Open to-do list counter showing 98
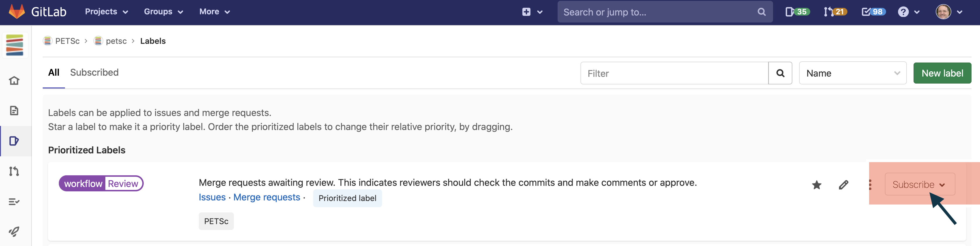 coord(873,12)
